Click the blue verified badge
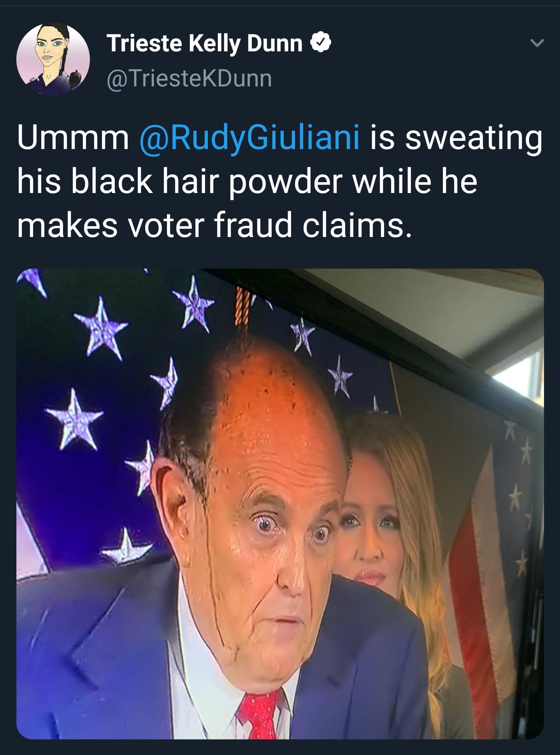The height and width of the screenshot is (755, 560). pos(322,43)
